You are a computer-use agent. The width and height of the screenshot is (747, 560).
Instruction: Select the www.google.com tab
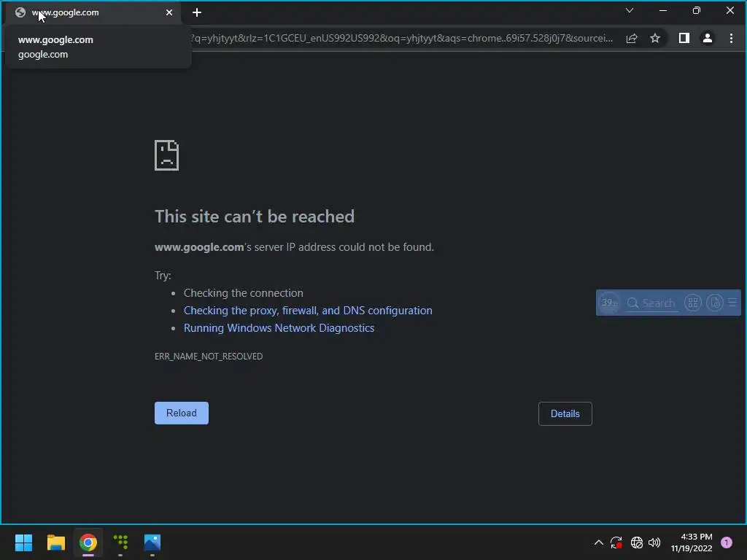93,12
